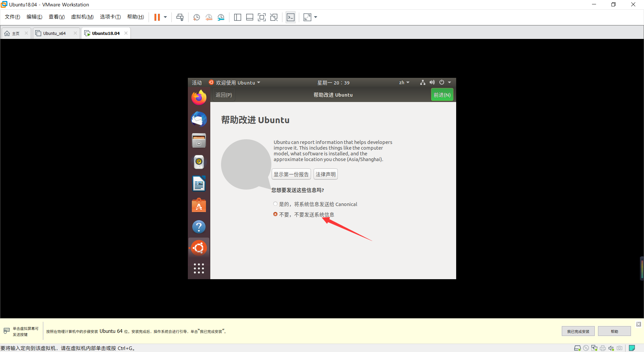Switch to the Ubuntu_x64 tab
The height and width of the screenshot is (352, 644).
tap(54, 33)
